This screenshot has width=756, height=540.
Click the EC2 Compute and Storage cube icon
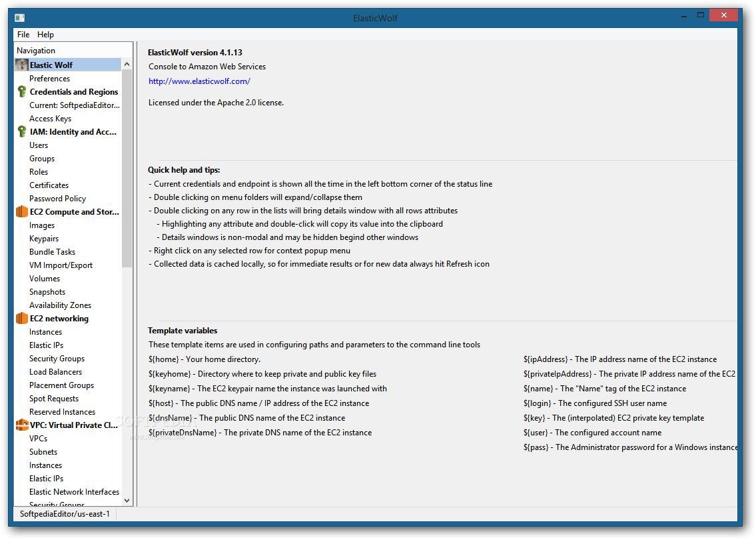[22, 211]
